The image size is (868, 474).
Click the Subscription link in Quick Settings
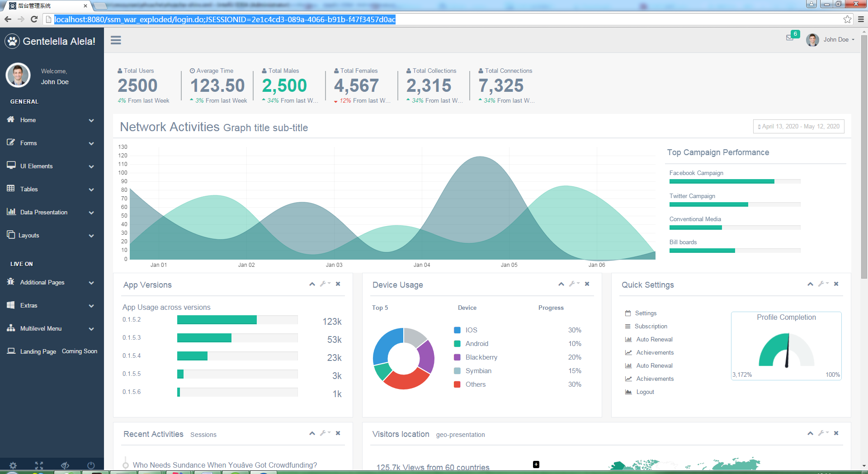[651, 326]
